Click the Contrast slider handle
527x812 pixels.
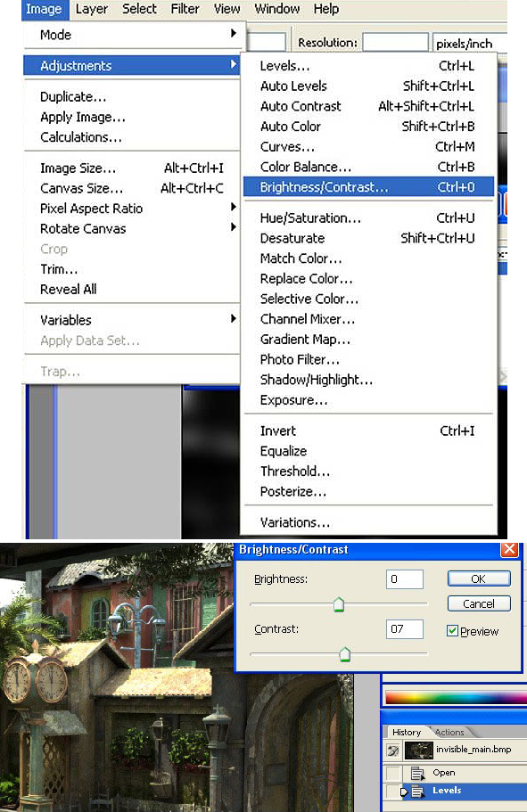(x=344, y=654)
